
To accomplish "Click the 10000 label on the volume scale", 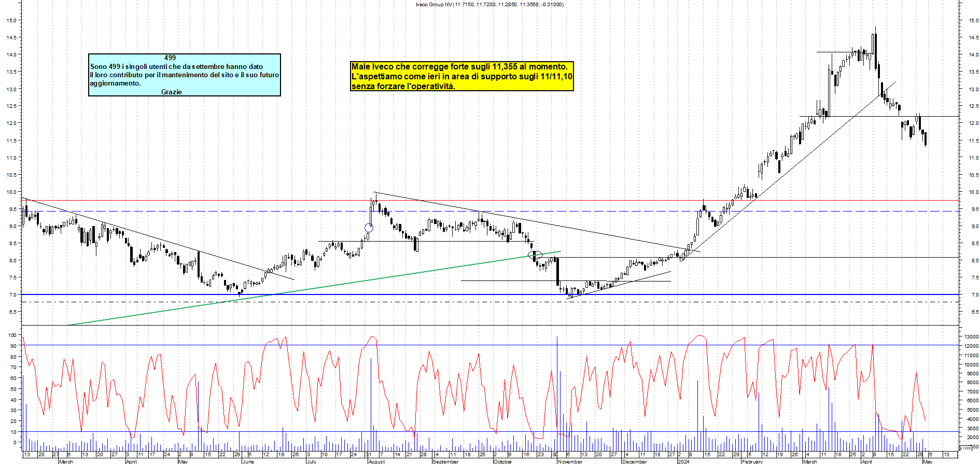I will (971, 365).
